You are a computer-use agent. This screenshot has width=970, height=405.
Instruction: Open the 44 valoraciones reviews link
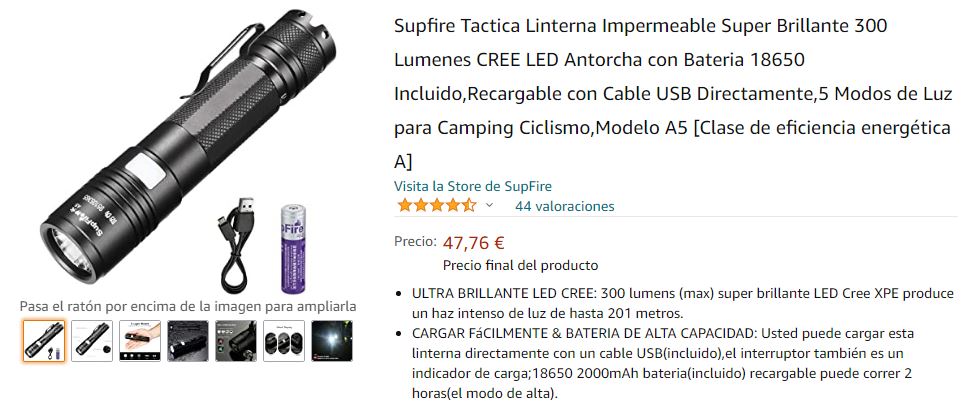[x=565, y=206]
